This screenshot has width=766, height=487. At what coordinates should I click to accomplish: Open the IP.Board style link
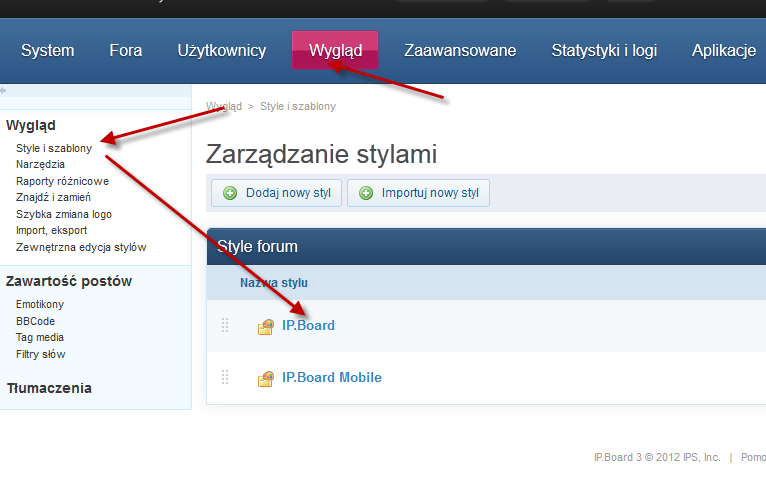[308, 326]
